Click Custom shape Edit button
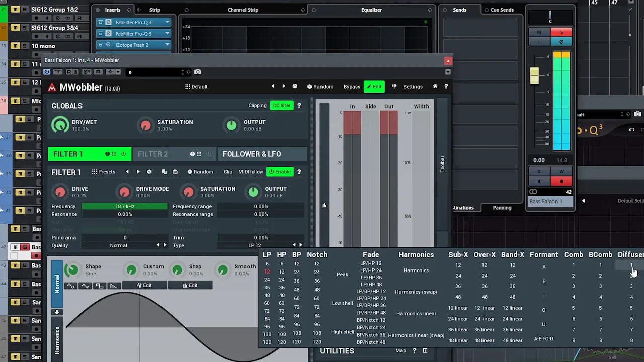This screenshot has width=644, height=362. pos(143,286)
